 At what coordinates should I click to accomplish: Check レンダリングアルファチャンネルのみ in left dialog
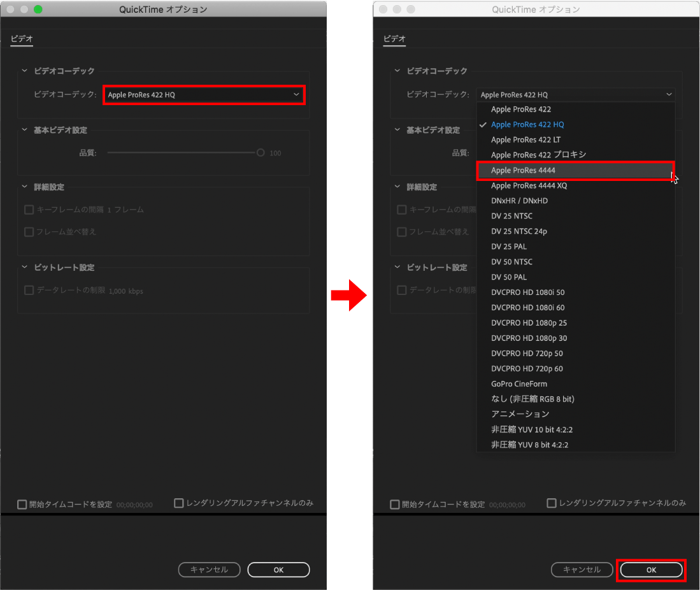178,503
